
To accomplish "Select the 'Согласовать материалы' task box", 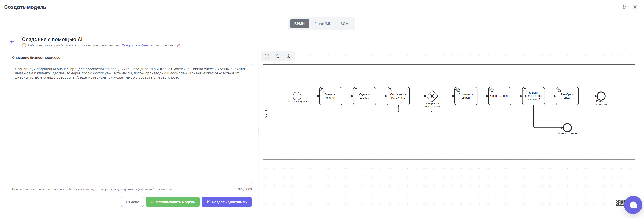I will [398, 96].
